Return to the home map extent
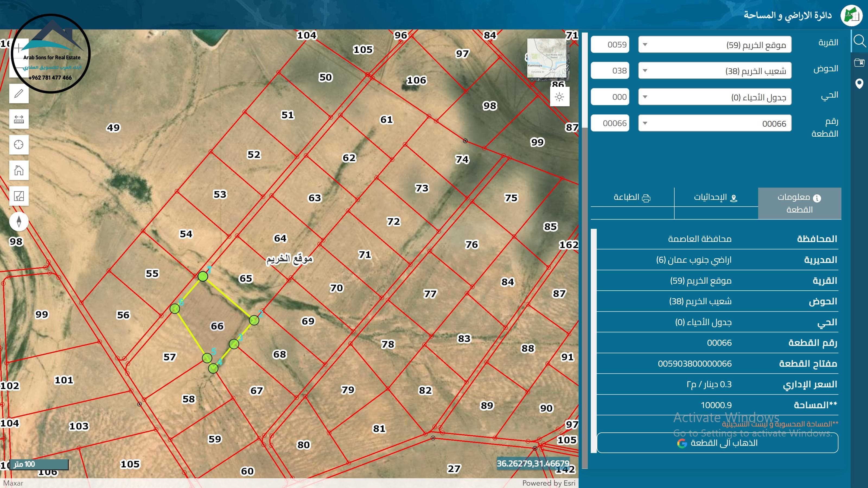 19,170
